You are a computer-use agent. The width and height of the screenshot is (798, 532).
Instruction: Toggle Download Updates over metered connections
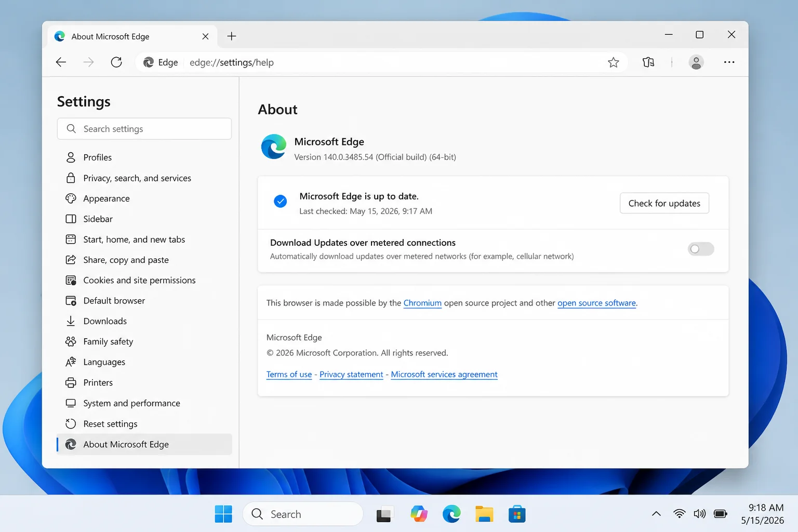pyautogui.click(x=701, y=249)
